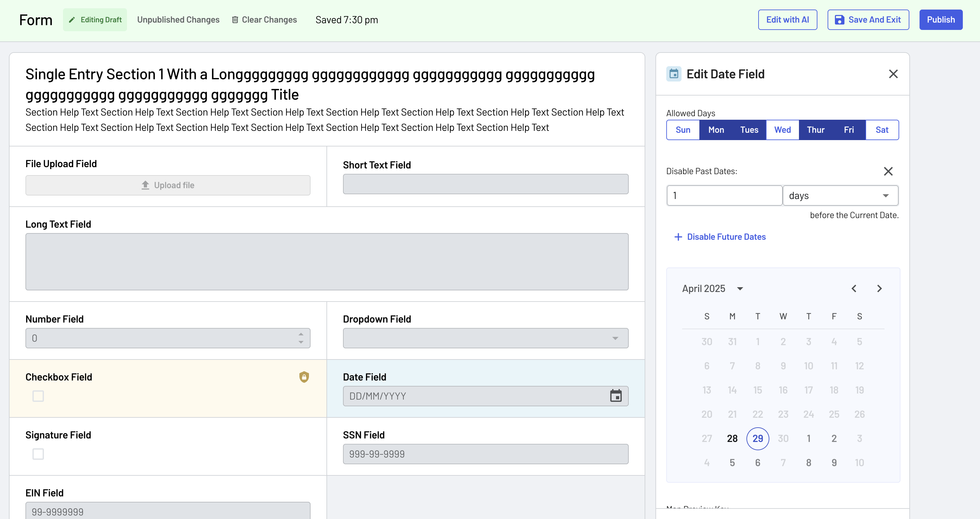
Task: Click the calendar icon in Date Field
Action: tap(616, 396)
